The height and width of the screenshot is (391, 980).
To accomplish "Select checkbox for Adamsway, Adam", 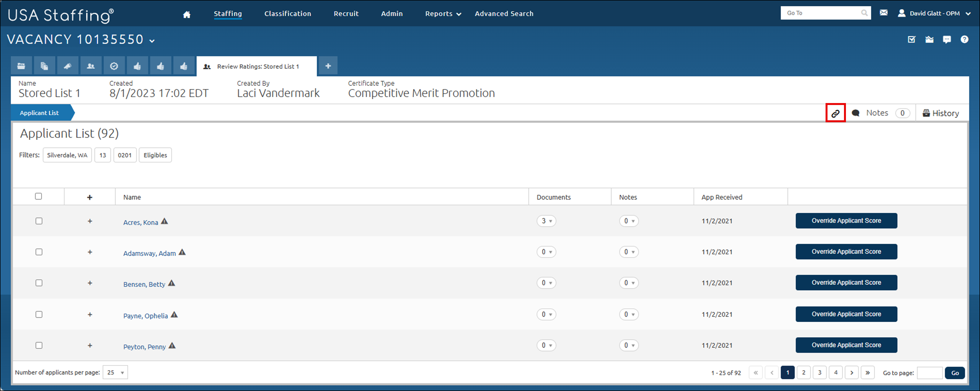I will point(39,252).
